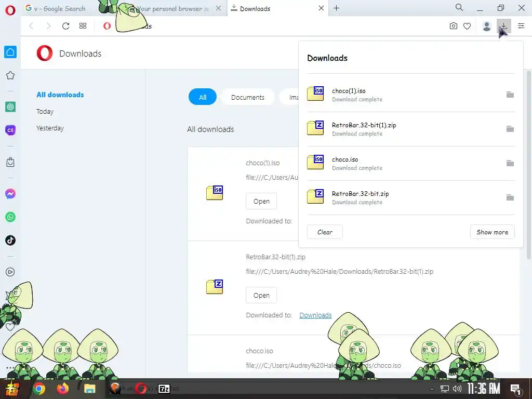Image resolution: width=532 pixels, height=399 pixels.
Task: Open the Easy Setup sliders icon
Action: pos(521,26)
